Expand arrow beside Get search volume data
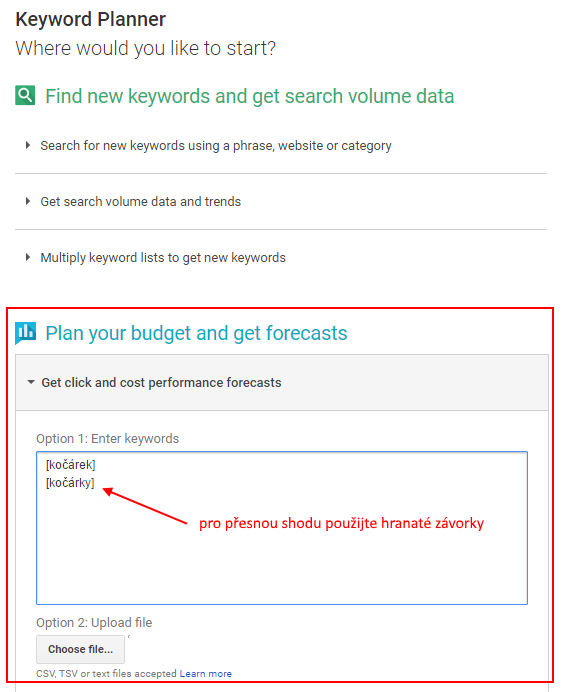563x692 pixels. point(28,201)
